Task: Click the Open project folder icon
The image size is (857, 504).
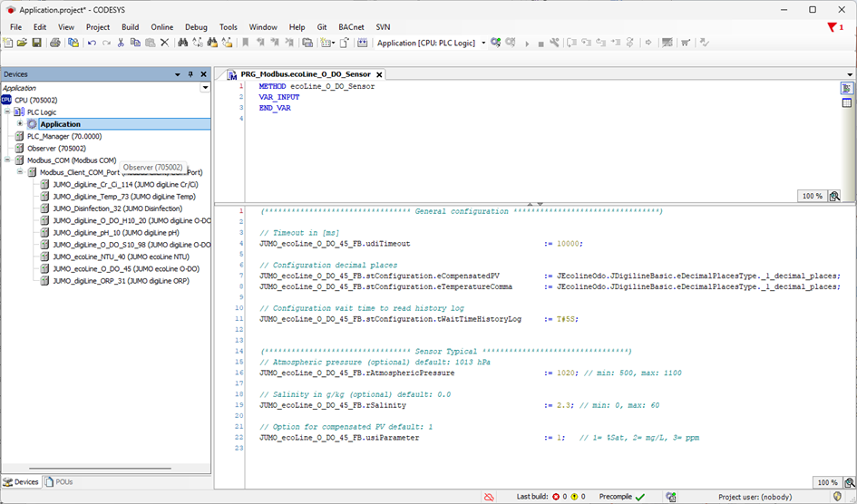Action: tap(23, 43)
